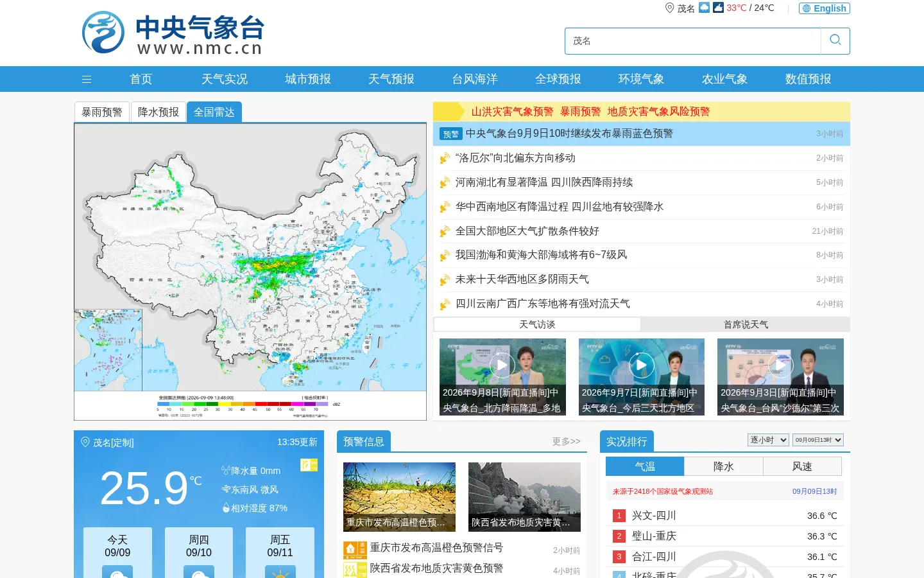This screenshot has height=578, width=924.
Task: Click the satellite icon beside “洛厄尔”向北偏东方向移动
Action: click(444, 158)
